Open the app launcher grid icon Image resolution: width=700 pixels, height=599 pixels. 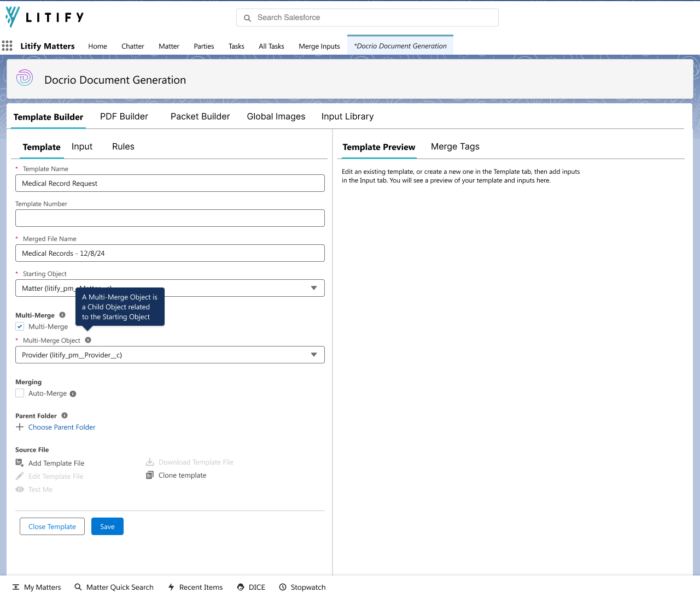coord(7,46)
